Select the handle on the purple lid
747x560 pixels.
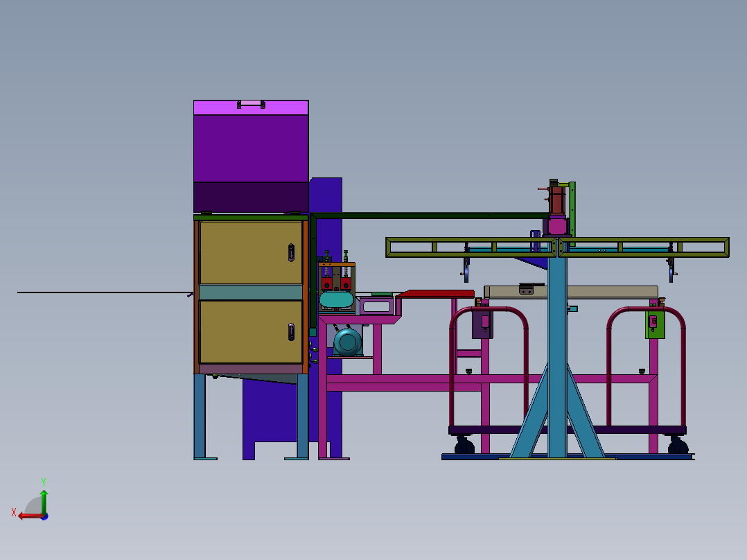click(x=251, y=105)
